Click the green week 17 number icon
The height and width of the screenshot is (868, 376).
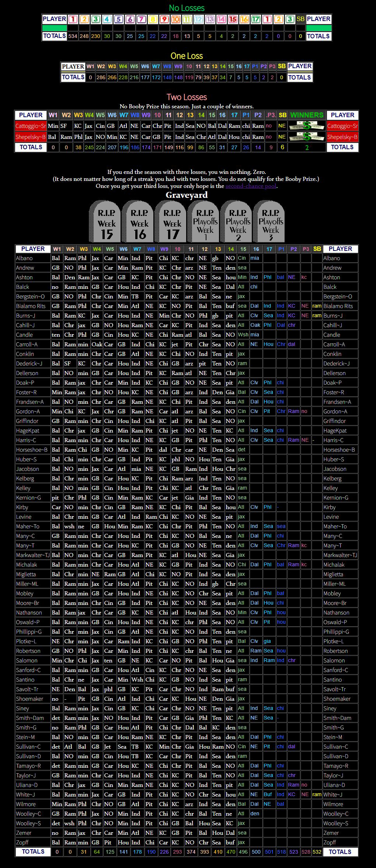(255, 19)
